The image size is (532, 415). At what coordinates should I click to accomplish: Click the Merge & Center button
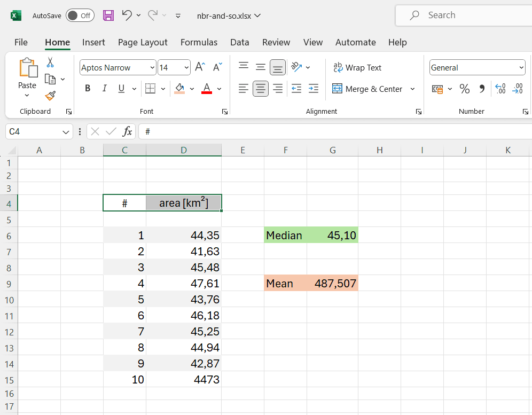367,89
